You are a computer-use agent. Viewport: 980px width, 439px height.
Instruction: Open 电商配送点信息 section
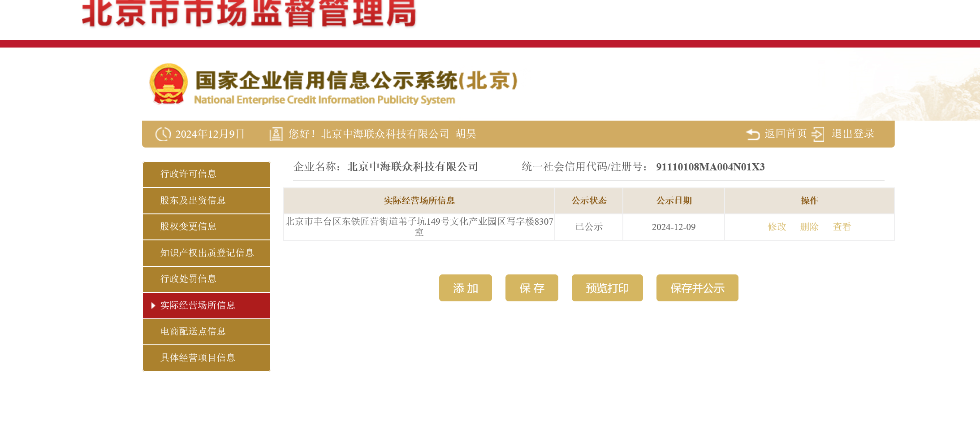pyautogui.click(x=207, y=331)
